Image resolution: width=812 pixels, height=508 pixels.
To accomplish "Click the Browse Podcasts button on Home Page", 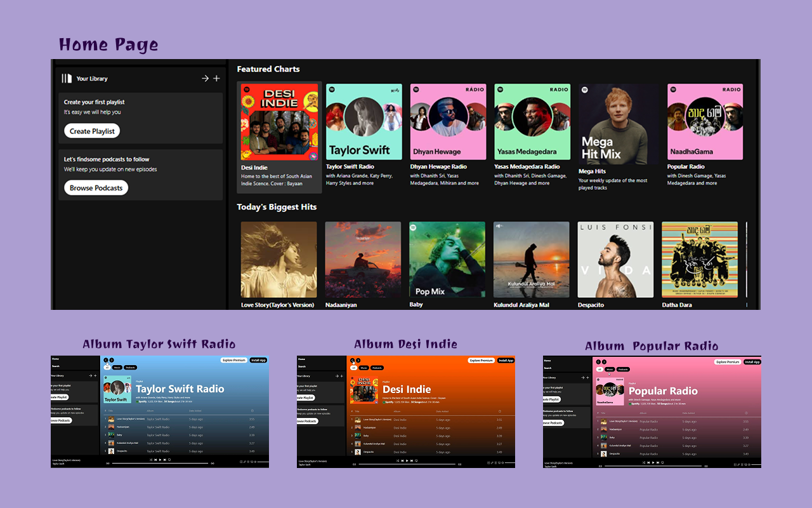I will (96, 188).
